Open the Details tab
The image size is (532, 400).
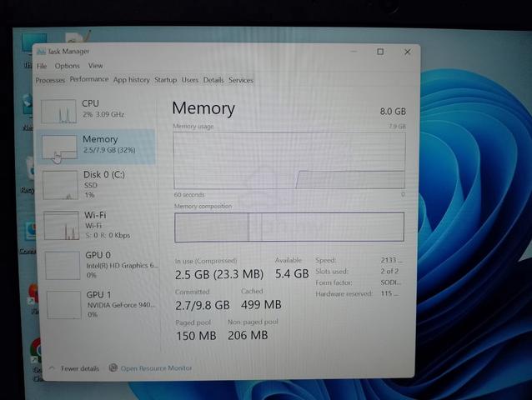[213, 80]
